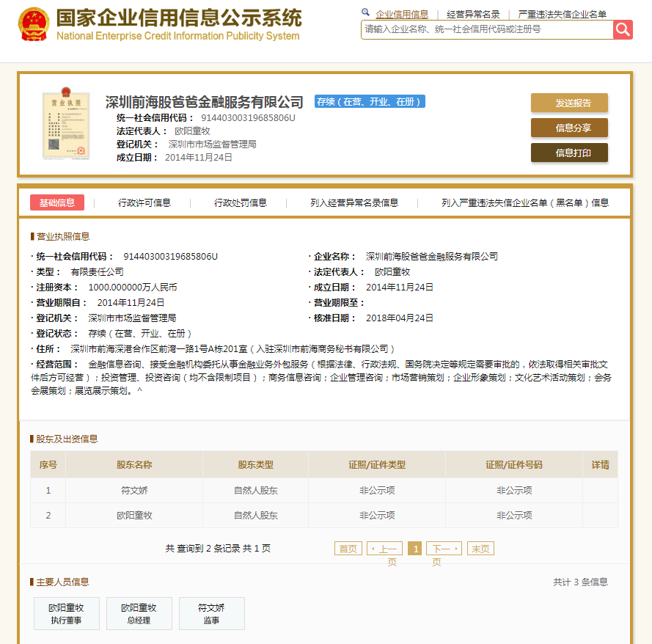Click the 信息打印 button
652x644 pixels.
coord(569,153)
